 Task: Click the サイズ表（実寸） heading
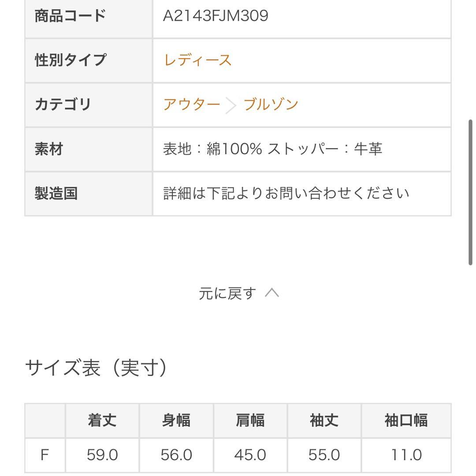pos(96,368)
